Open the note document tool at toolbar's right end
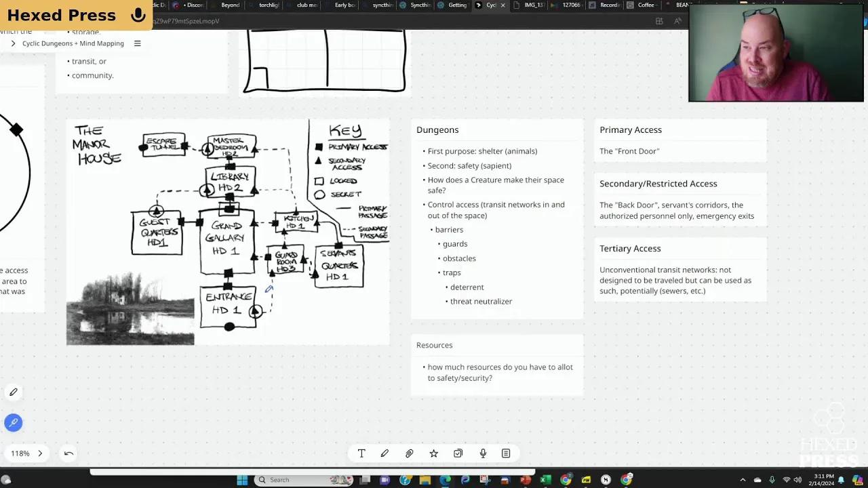Viewport: 868px width, 488px height. coord(506,453)
